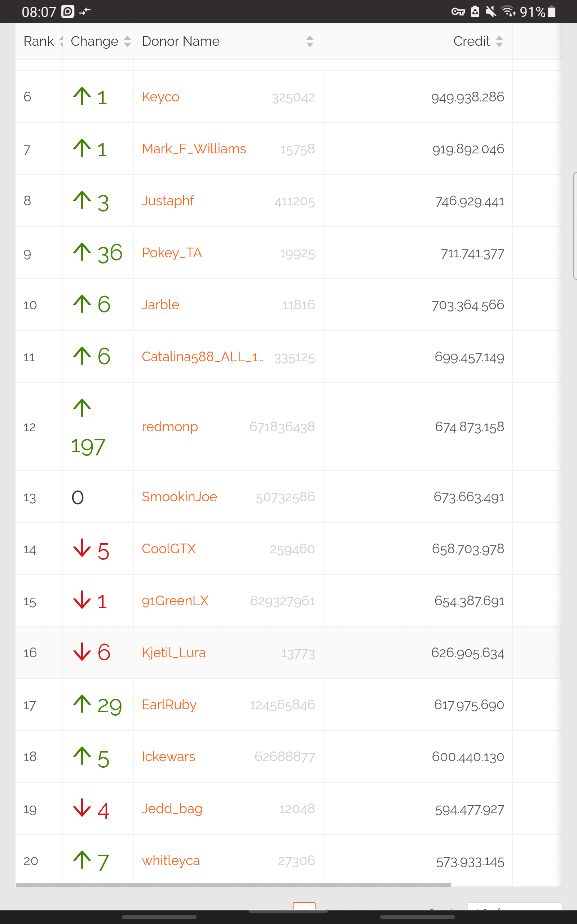Open EarlRuby donor profile
The height and width of the screenshot is (924, 577).
[x=169, y=705]
